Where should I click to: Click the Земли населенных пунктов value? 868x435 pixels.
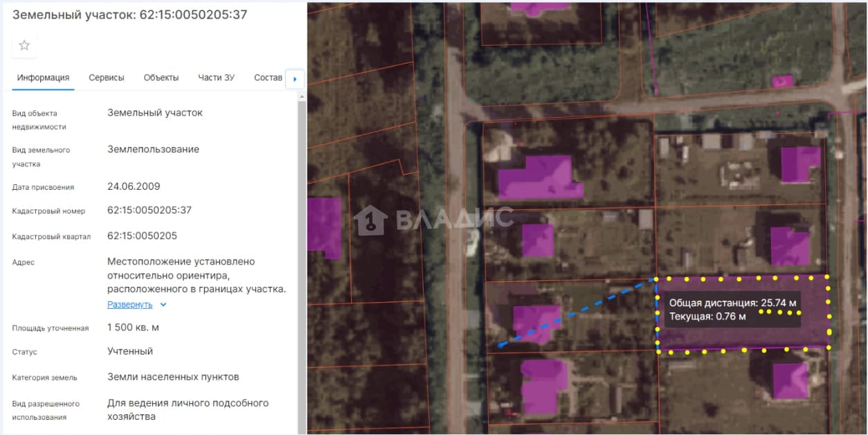point(173,377)
